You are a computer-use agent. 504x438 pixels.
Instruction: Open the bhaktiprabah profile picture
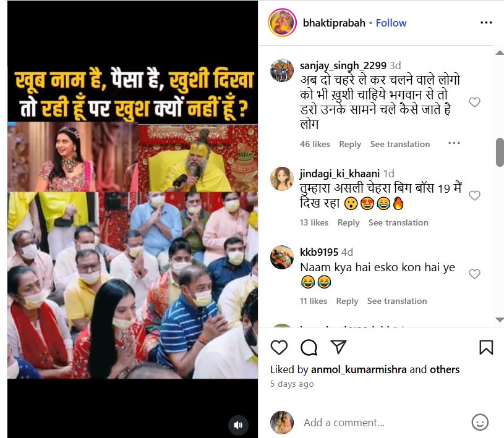pos(282,22)
